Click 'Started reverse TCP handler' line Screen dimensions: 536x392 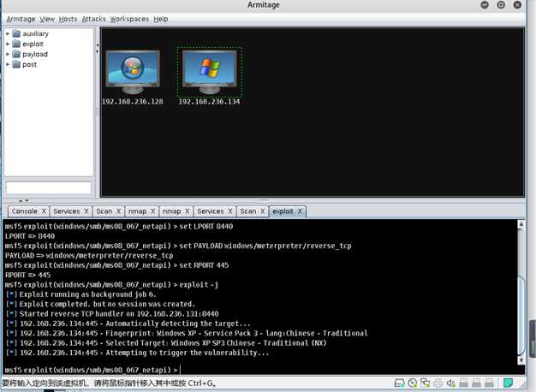pyautogui.click(x=112, y=314)
